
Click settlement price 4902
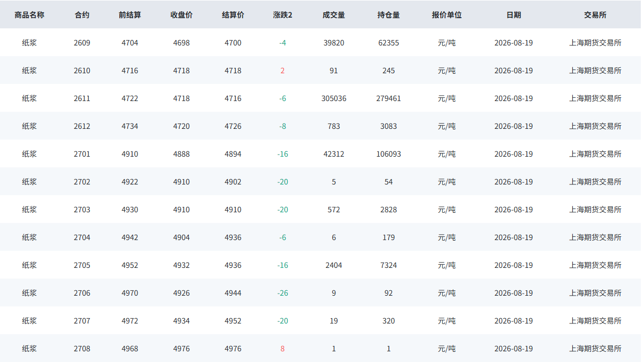click(x=233, y=182)
